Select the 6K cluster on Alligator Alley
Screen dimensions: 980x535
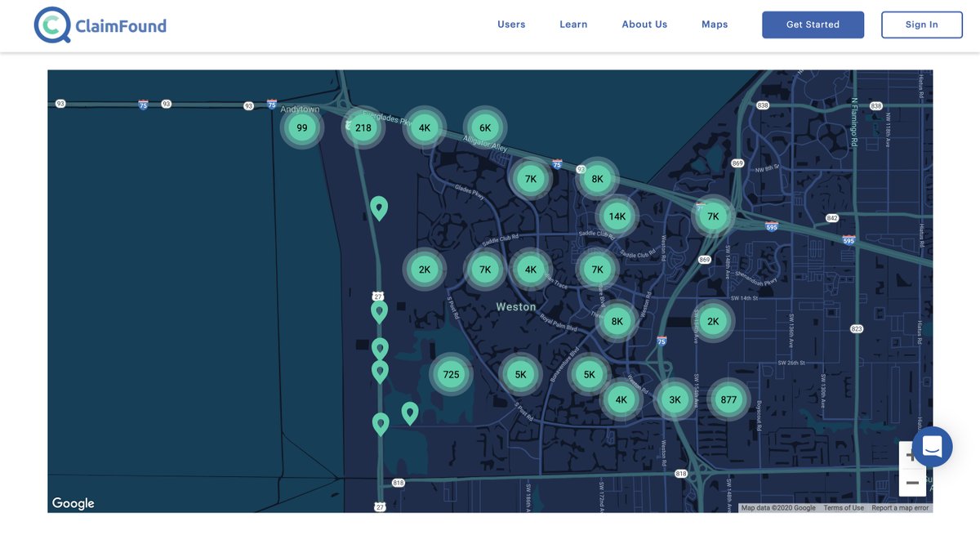click(x=485, y=127)
